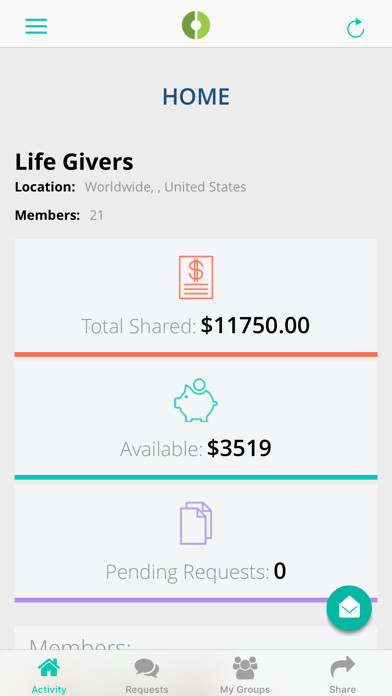This screenshot has width=392, height=696.
Task: Tap the green circular app logo
Action: [x=196, y=25]
